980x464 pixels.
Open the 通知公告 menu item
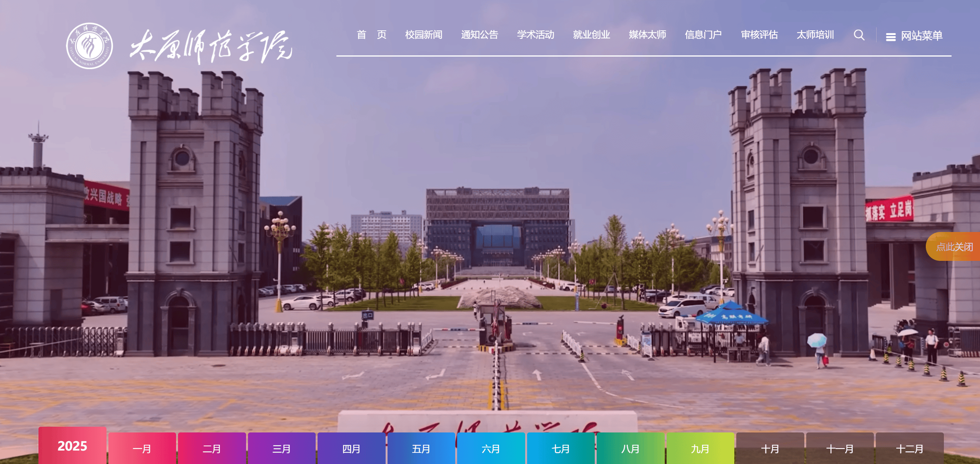[479, 35]
